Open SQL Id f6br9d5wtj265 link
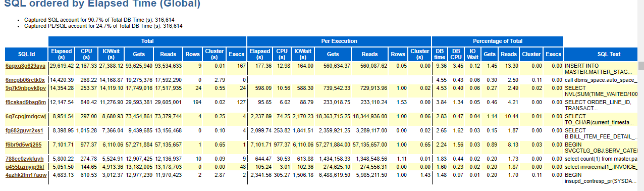 pyautogui.click(x=23, y=145)
